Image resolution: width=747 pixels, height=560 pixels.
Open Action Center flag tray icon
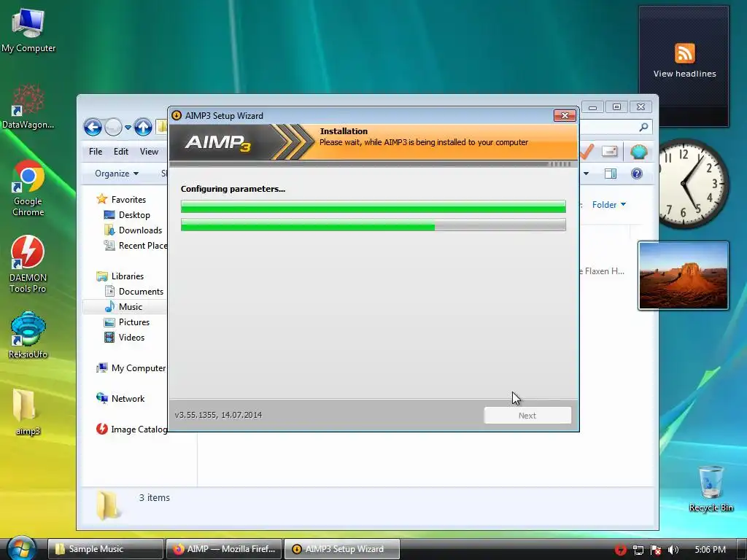point(656,550)
